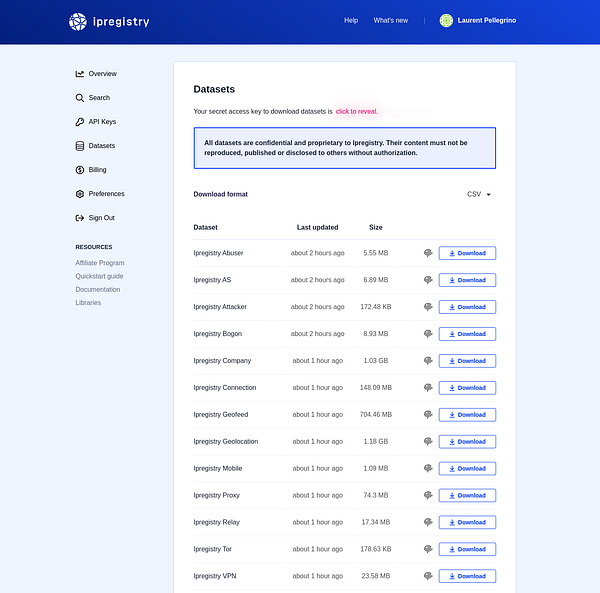600x593 pixels.
Task: Click the Download format label
Action: coord(220,194)
